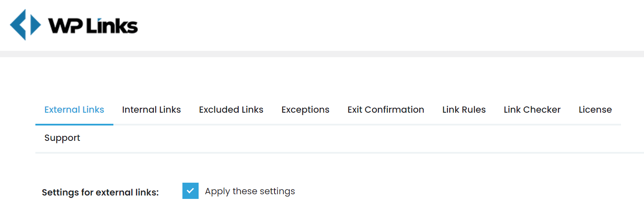
Task: Uncheck the blue Apply these settings checkbox
Action: coord(191,191)
